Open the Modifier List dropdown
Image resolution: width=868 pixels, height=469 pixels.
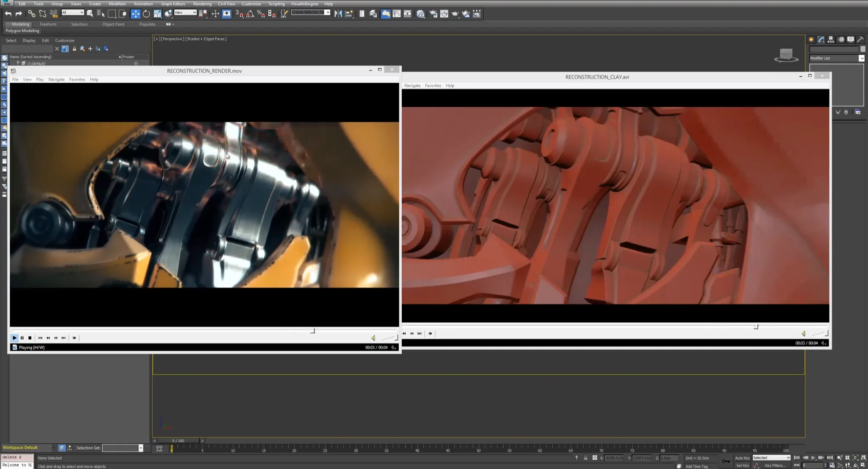click(837, 58)
